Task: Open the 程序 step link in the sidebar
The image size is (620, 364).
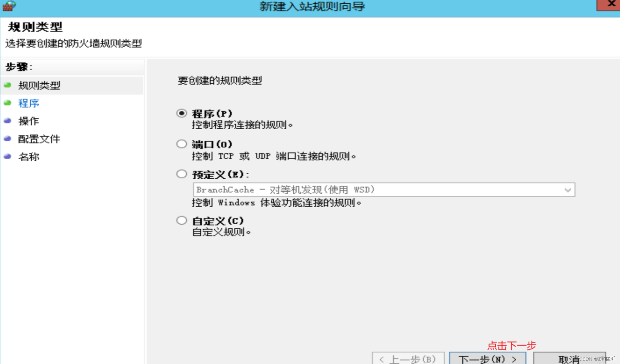Action: click(x=29, y=103)
